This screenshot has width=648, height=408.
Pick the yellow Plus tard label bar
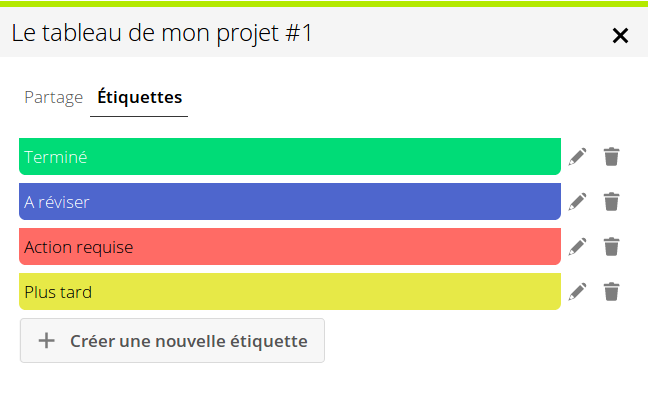[x=290, y=292]
